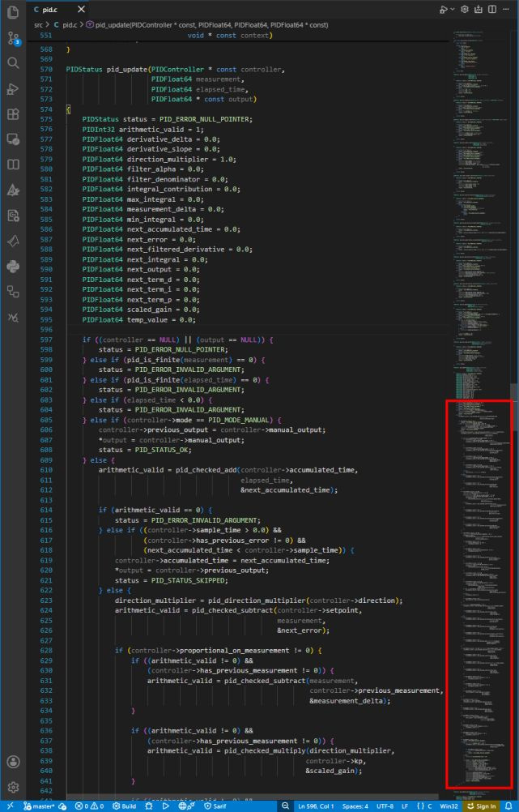The height and width of the screenshot is (812, 519).
Task: Click the Sarif status bar item
Action: [215, 806]
